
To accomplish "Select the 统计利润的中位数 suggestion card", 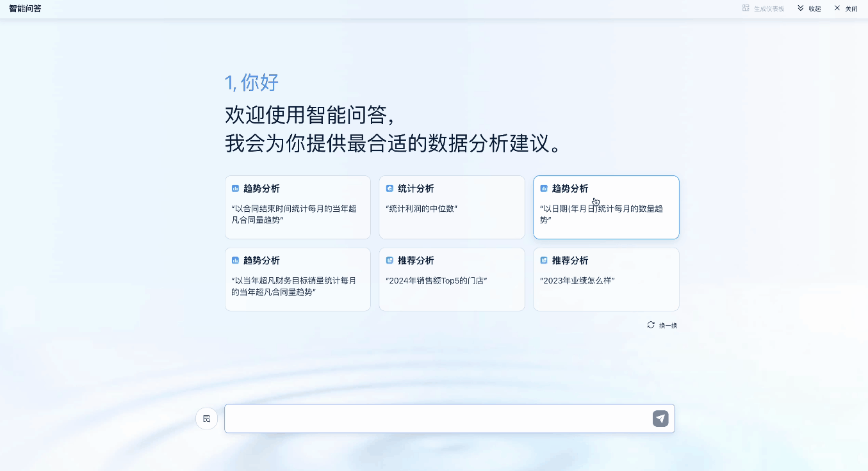I will pyautogui.click(x=452, y=207).
